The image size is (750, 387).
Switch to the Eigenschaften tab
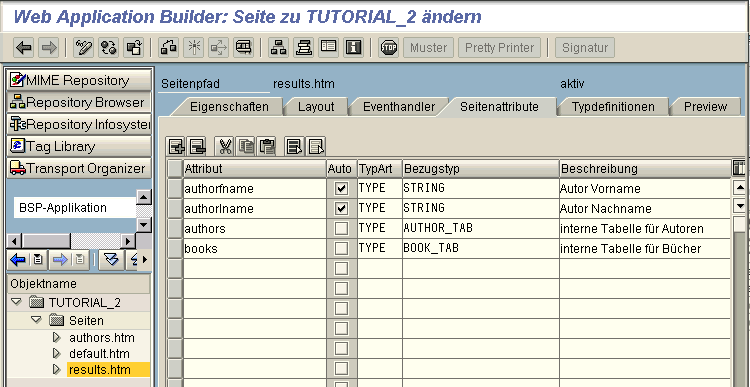click(x=229, y=106)
